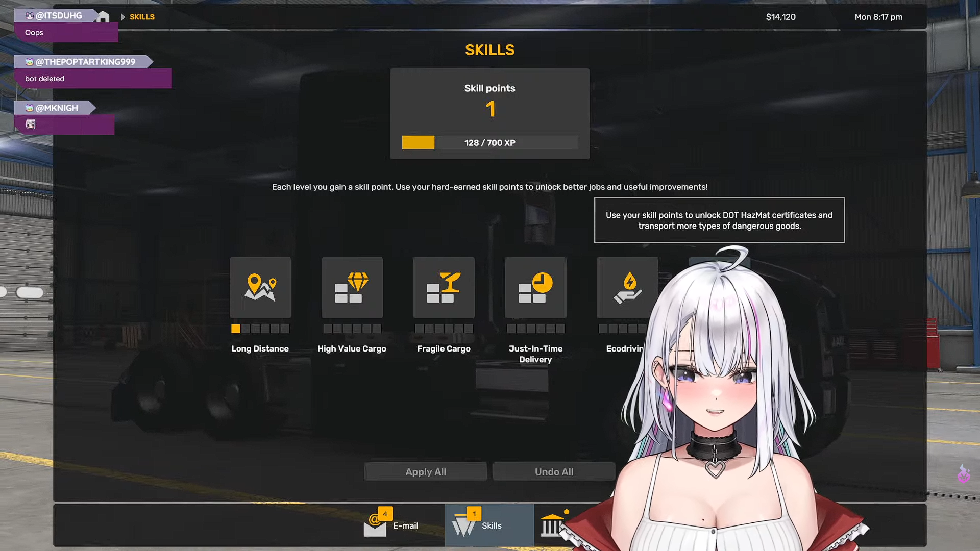Click the Mon 8:17 pm clock
This screenshot has width=980, height=551.
(879, 17)
